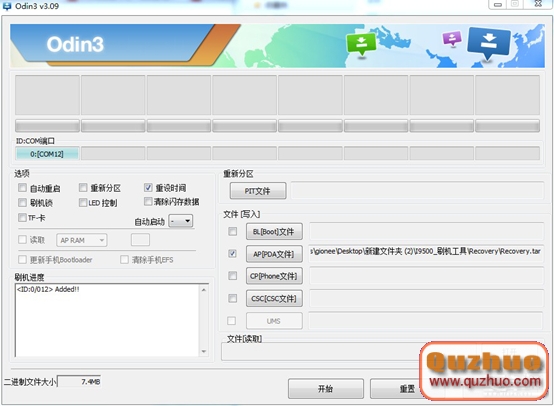Click the empty CSC file path field
This screenshot has width=554, height=406.
426,298
